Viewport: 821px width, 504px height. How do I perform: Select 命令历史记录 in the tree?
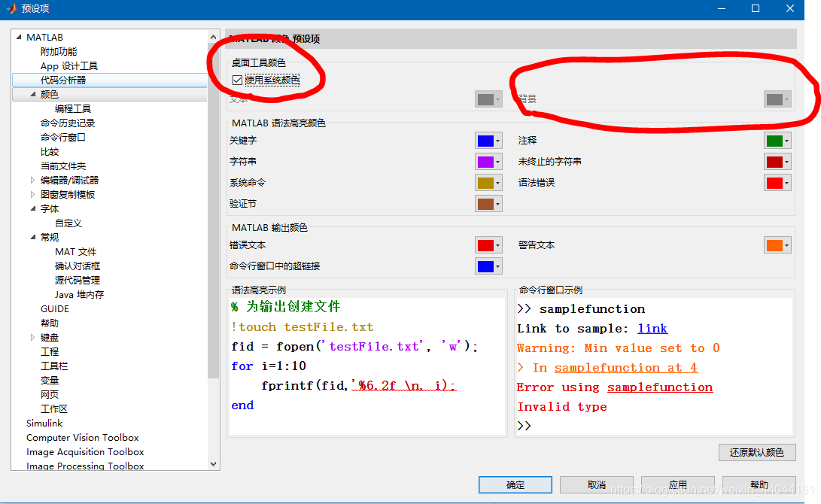68,123
